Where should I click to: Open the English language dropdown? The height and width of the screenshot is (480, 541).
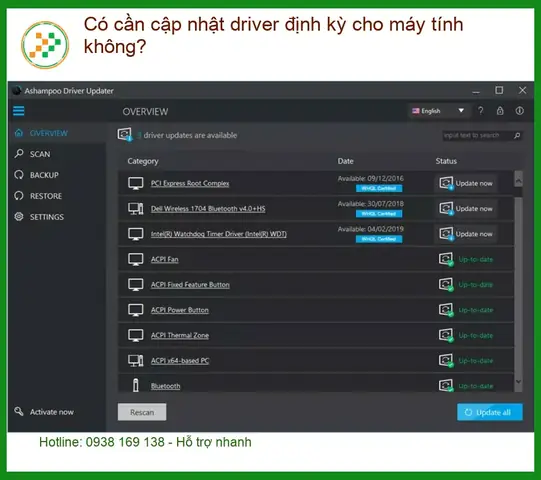[439, 111]
